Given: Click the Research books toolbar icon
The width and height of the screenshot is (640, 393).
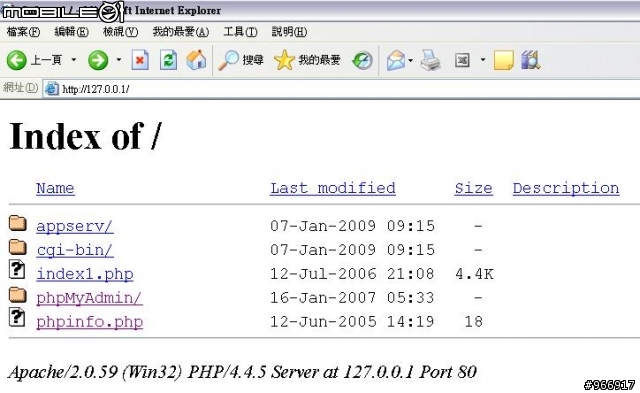Looking at the screenshot, I should (530, 60).
